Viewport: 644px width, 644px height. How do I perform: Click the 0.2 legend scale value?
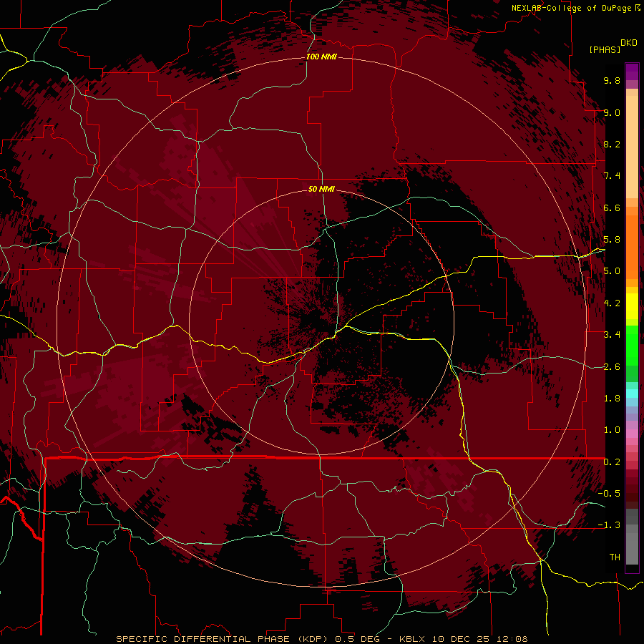612,462
